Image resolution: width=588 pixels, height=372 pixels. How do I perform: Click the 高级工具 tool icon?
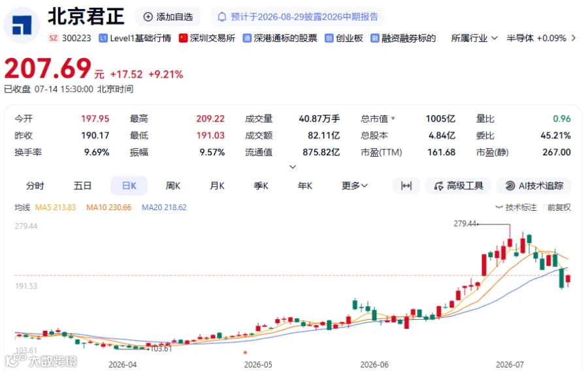point(439,186)
